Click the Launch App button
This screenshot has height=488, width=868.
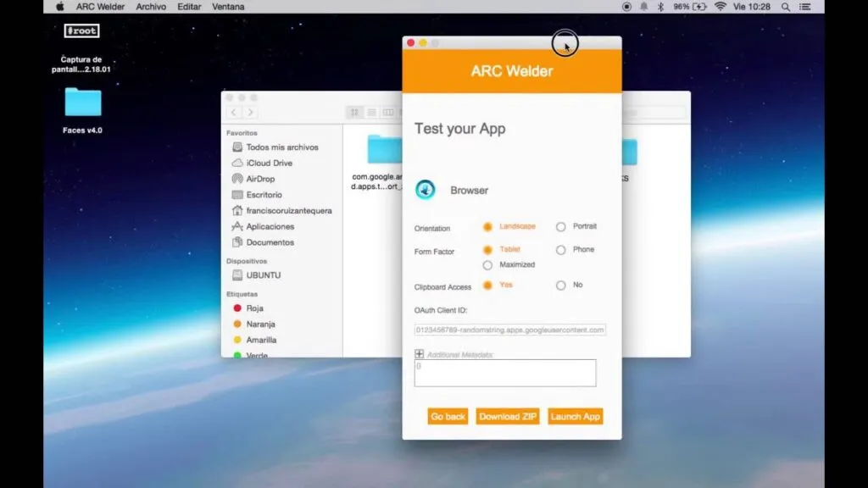[x=576, y=416]
